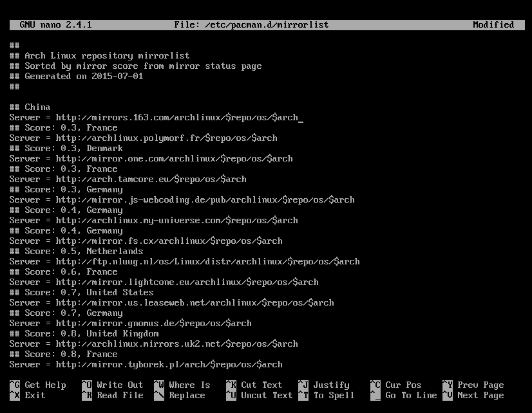Click the archlinux.polymorf.fr server line

point(143,138)
